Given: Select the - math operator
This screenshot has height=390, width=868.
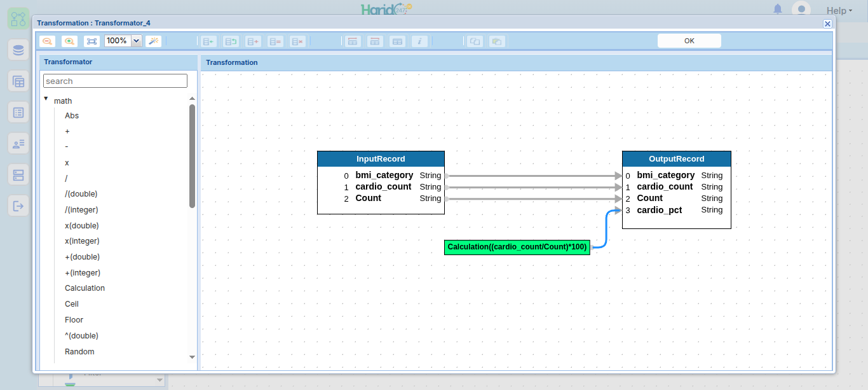Looking at the screenshot, I should click(x=67, y=147).
